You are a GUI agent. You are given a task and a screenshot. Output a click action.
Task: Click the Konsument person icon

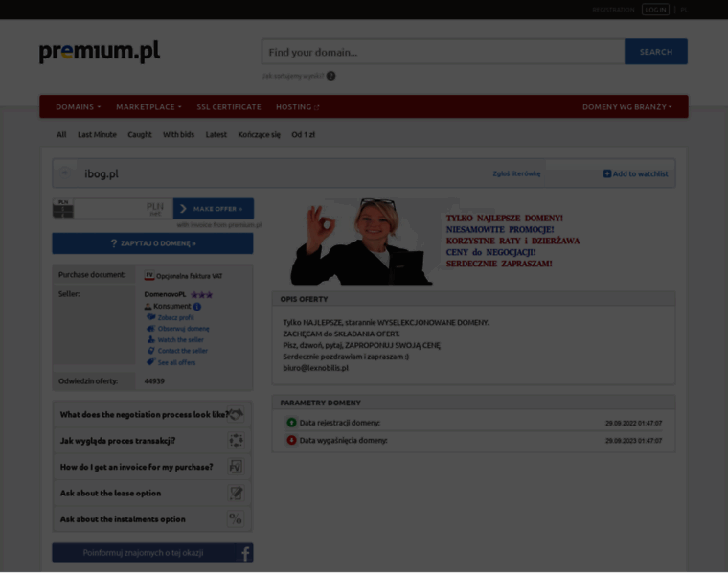pos(148,307)
